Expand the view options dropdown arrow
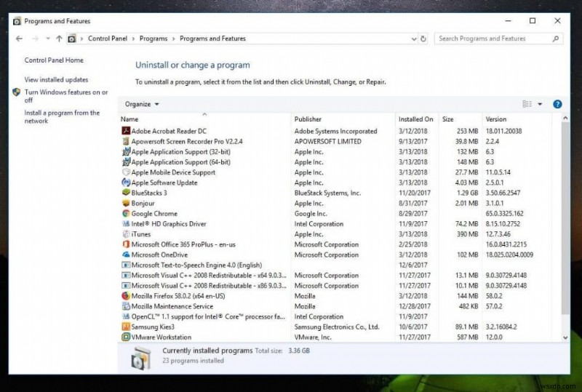 point(540,104)
